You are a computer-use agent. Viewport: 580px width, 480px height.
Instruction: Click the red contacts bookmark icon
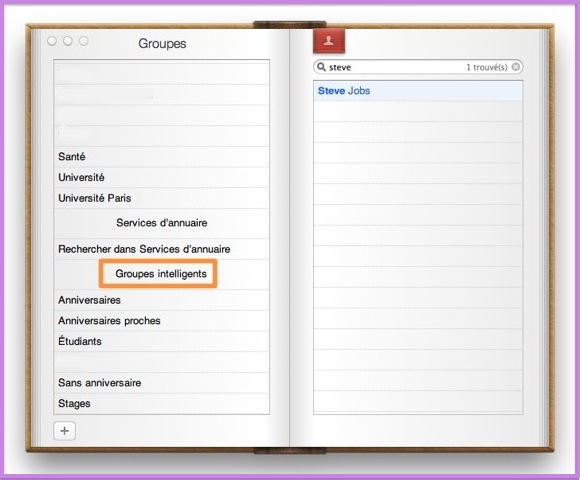(x=329, y=41)
